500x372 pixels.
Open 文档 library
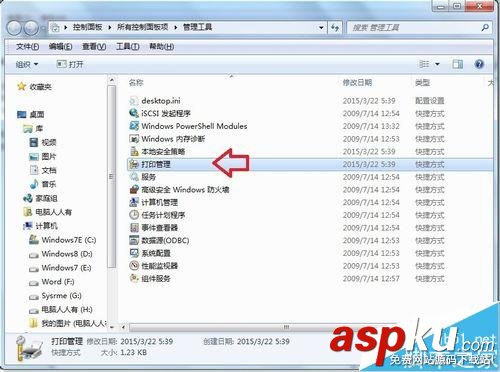(43, 170)
